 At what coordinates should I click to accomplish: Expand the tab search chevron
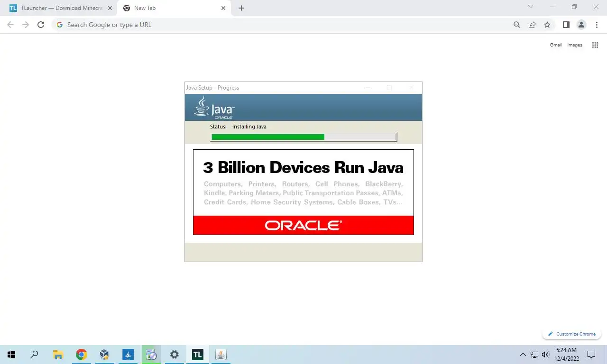531,7
